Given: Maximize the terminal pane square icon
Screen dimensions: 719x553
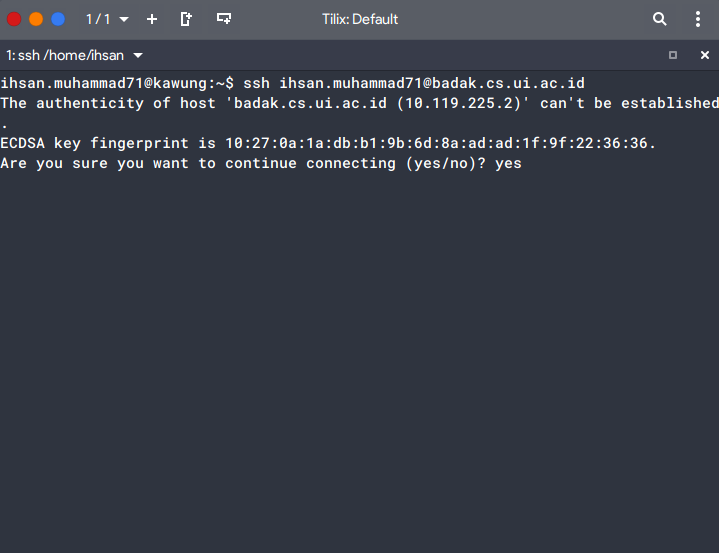Looking at the screenshot, I should pos(673,55).
